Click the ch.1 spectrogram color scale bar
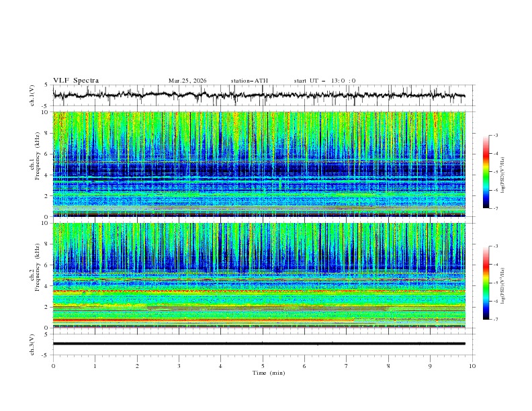 (486, 172)
